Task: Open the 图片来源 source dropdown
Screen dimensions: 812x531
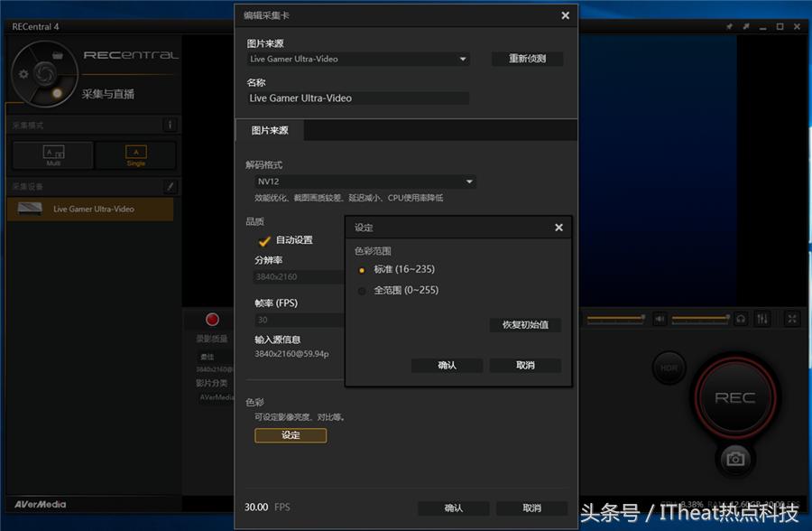Action: [x=357, y=58]
